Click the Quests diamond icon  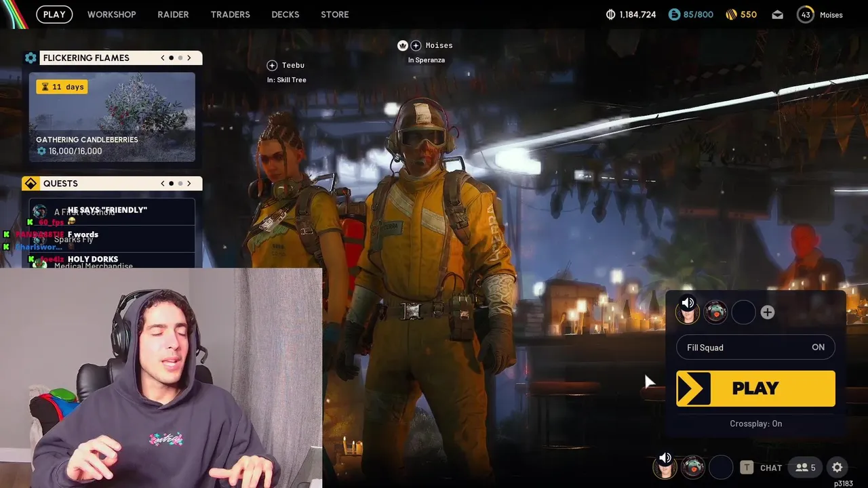click(31, 184)
